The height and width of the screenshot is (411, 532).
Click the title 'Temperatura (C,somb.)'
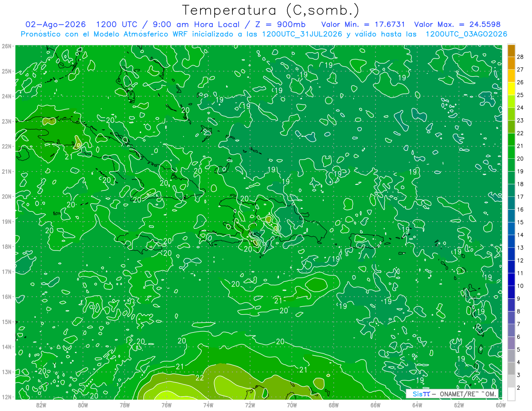coord(271,10)
